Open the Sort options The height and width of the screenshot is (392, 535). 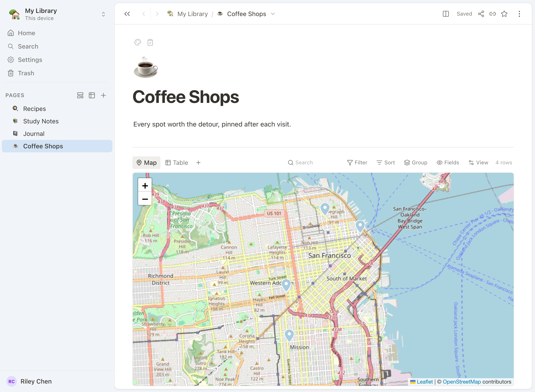point(386,163)
